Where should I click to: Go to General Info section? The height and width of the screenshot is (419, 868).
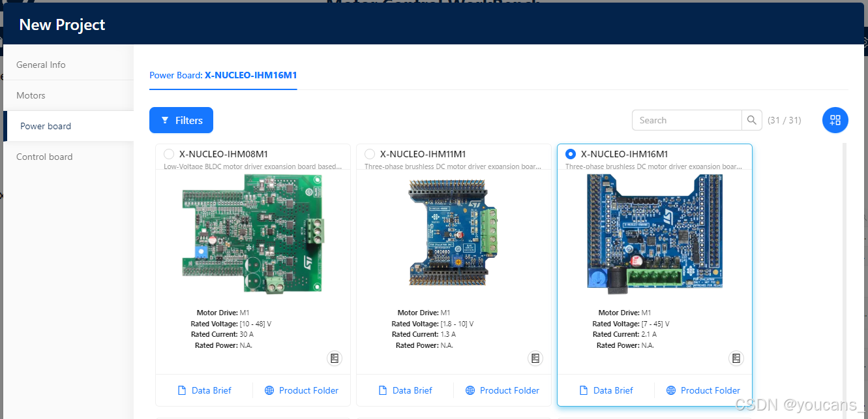coord(68,65)
